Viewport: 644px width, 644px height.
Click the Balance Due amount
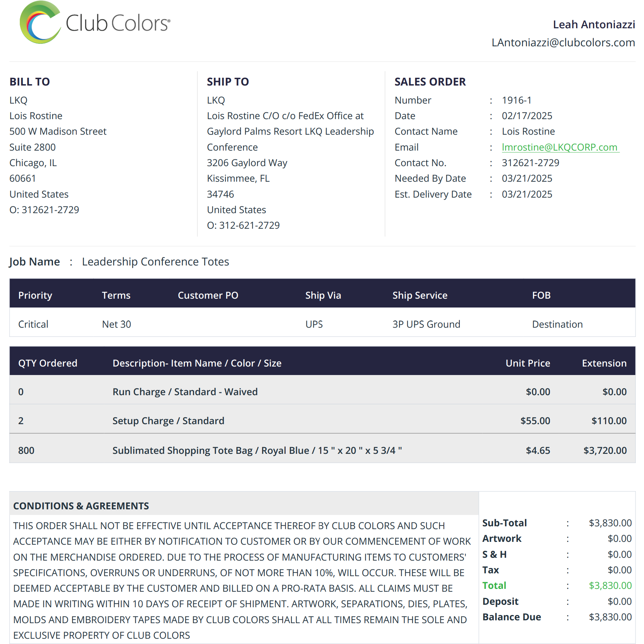[x=610, y=617]
